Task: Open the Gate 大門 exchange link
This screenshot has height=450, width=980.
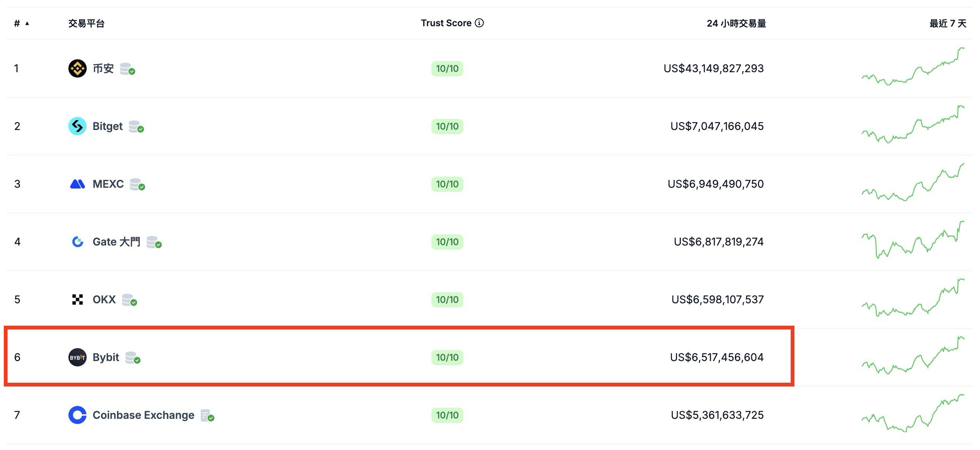Action: click(x=116, y=242)
